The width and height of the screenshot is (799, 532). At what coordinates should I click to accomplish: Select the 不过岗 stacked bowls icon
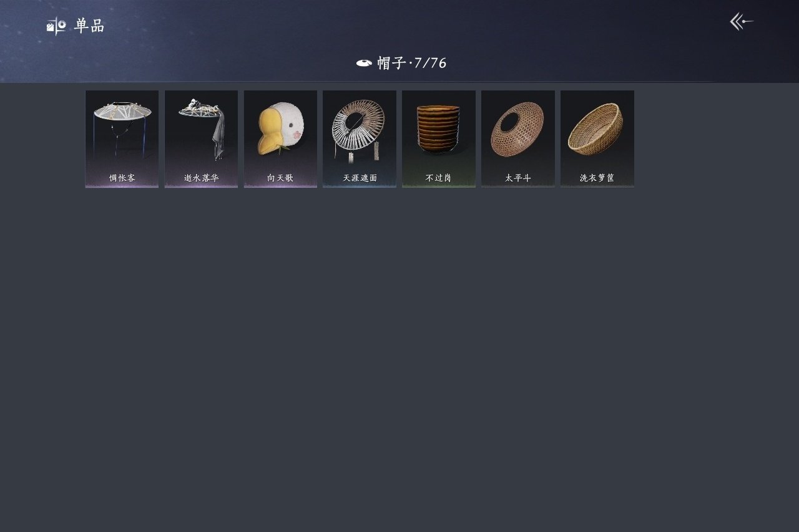pos(438,128)
